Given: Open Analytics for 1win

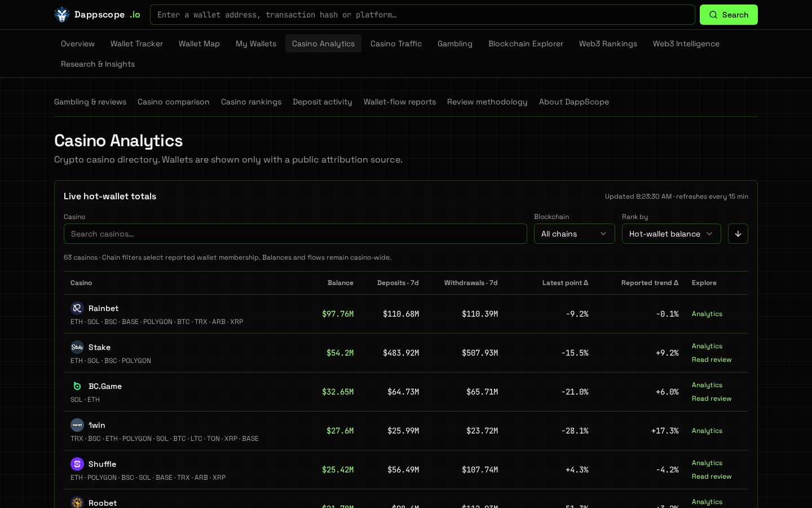Looking at the screenshot, I should click(x=707, y=431).
